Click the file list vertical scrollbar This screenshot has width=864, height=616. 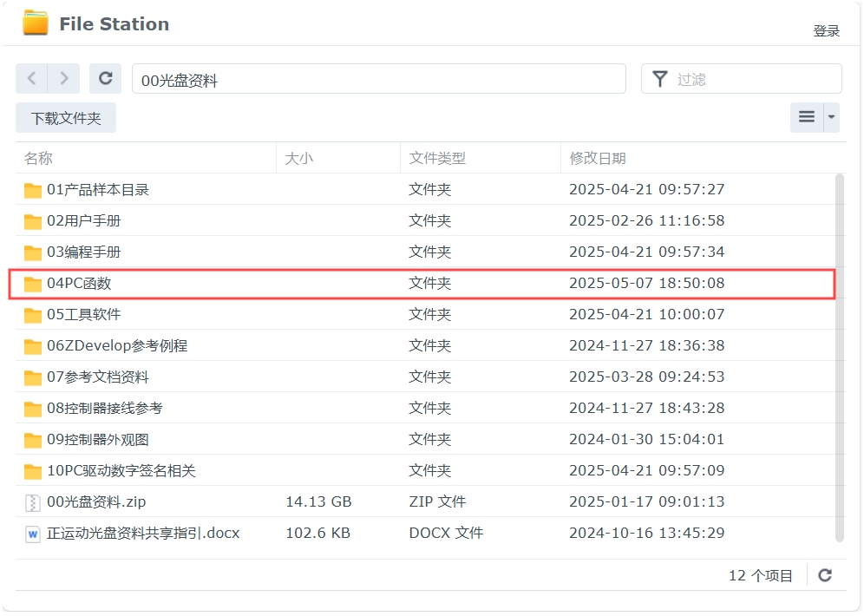pyautogui.click(x=840, y=358)
